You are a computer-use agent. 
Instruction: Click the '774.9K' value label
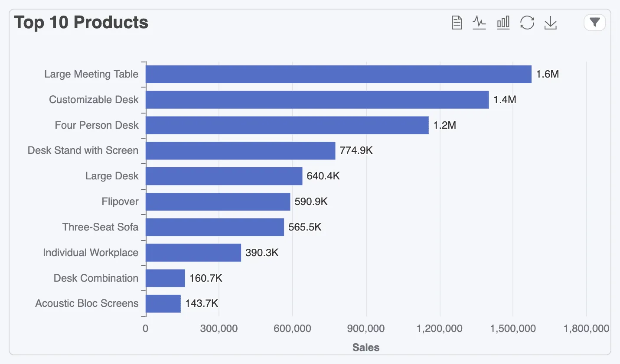(x=356, y=151)
